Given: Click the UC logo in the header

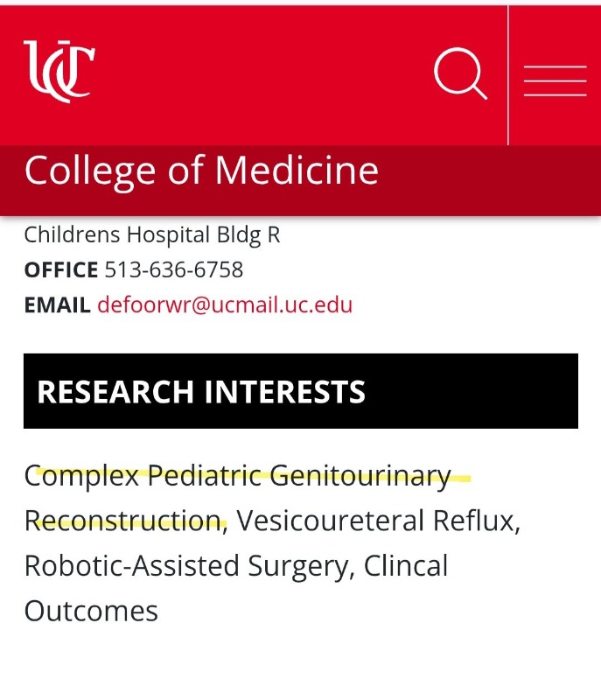Looking at the screenshot, I should point(59,71).
